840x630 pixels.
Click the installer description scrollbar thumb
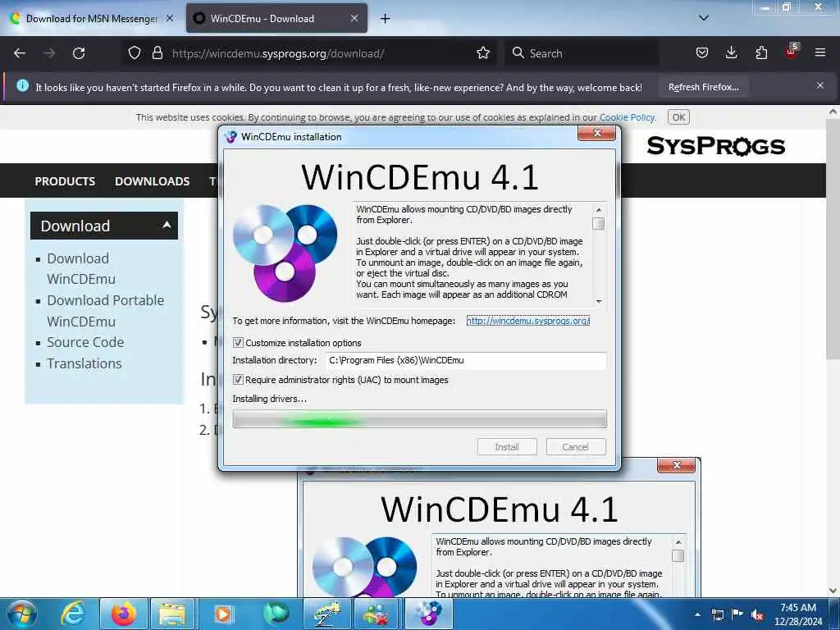pos(598,224)
